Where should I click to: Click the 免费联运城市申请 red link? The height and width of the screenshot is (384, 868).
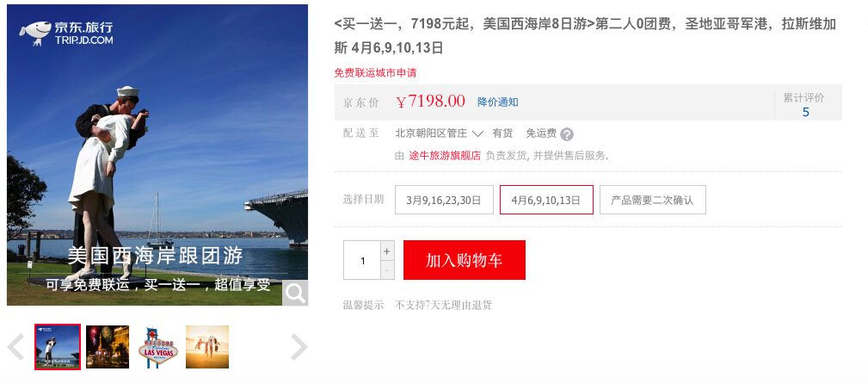tap(375, 72)
